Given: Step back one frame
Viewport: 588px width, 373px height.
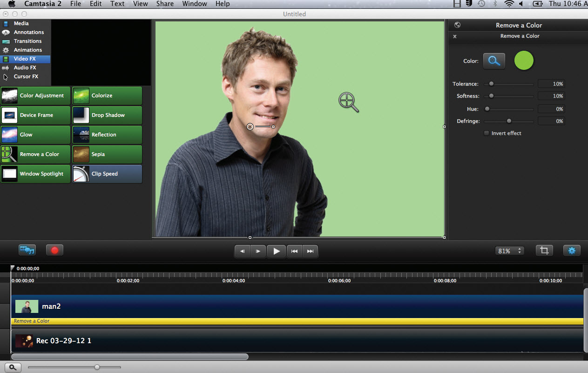Looking at the screenshot, I should coord(242,251).
